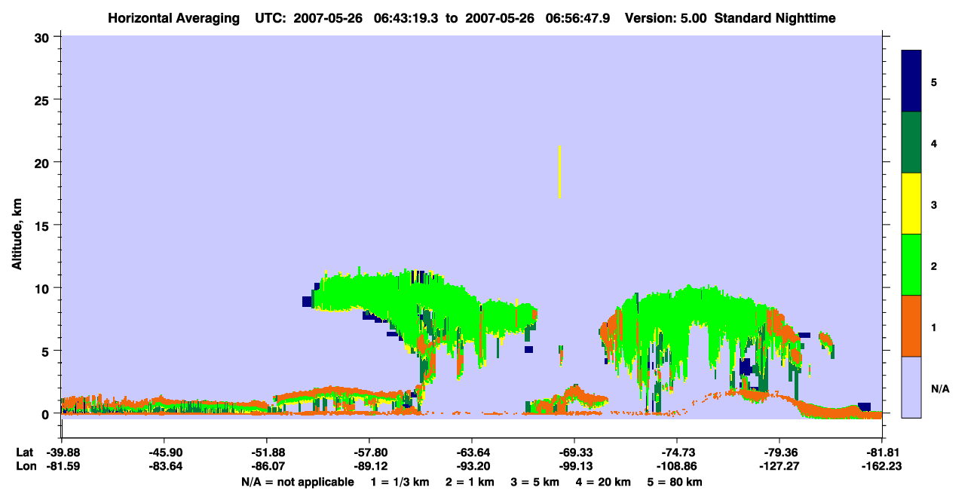Click the Lat row label
The width and height of the screenshot is (980, 503).
click(24, 452)
